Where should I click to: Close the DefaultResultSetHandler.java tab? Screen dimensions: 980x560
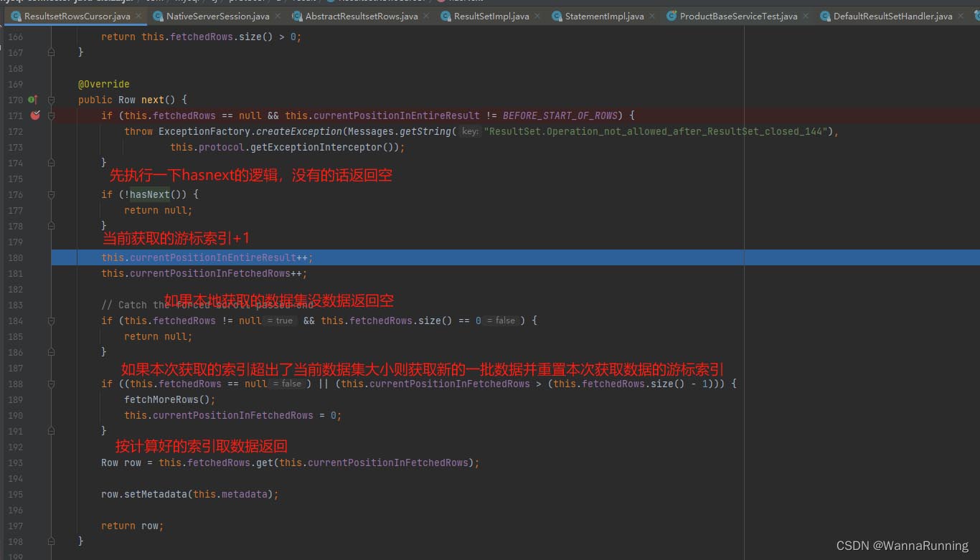pos(961,16)
